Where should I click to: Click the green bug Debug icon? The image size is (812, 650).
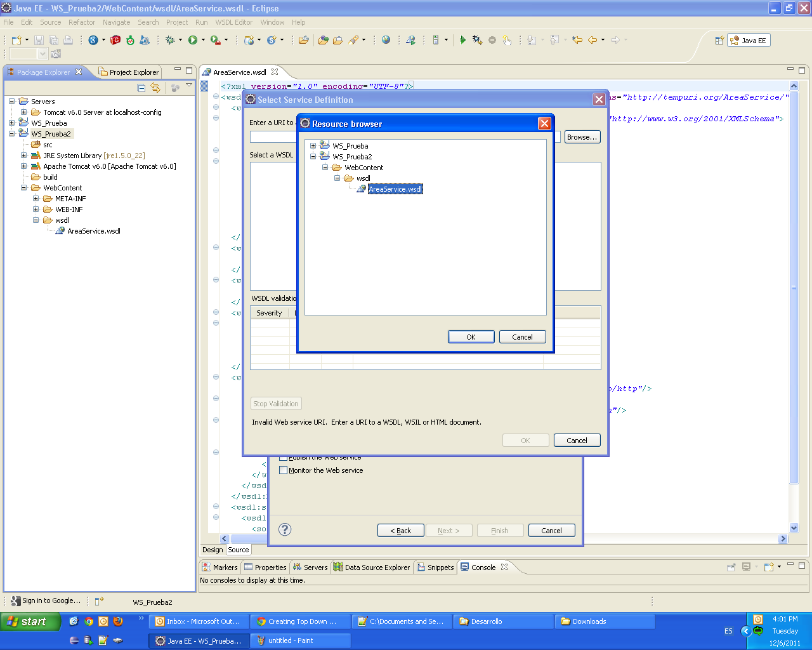tap(170, 40)
